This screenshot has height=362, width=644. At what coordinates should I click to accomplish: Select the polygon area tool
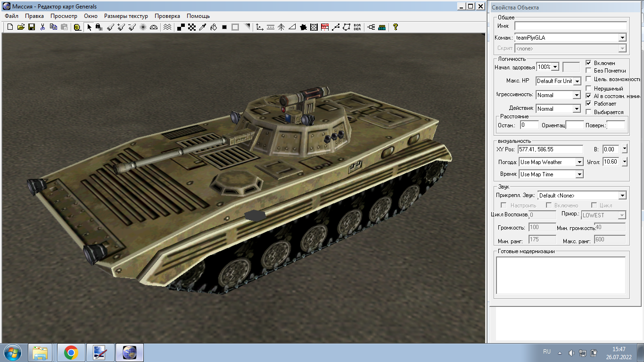tap(347, 27)
